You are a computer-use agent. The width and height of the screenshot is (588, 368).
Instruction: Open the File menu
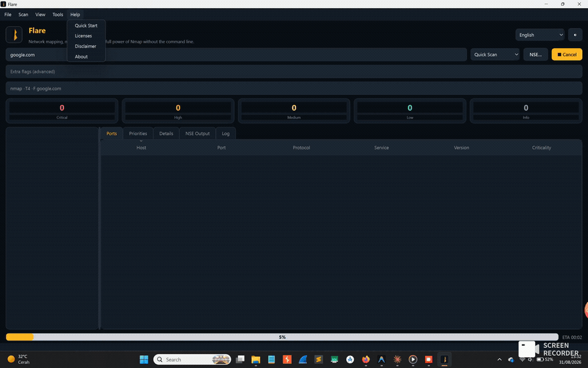8,15
